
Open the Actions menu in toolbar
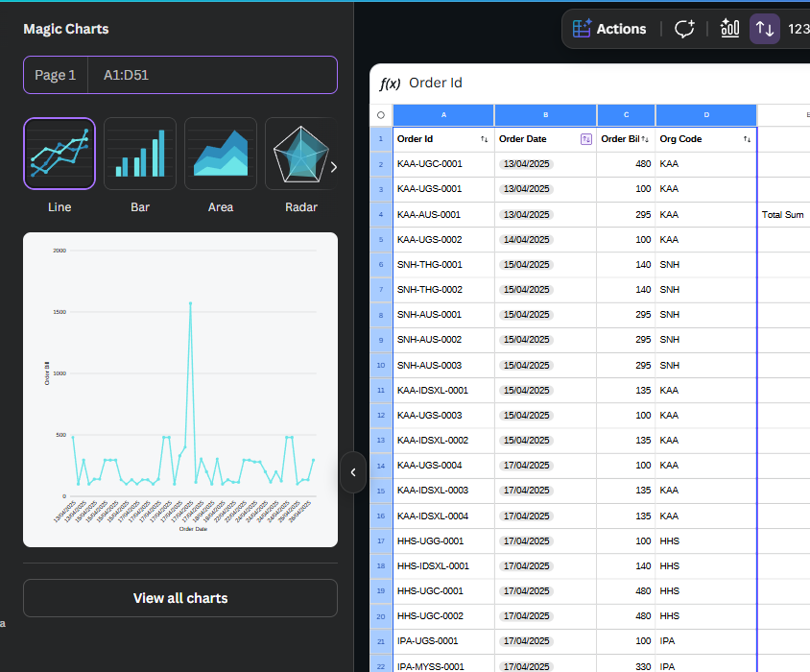tap(609, 29)
